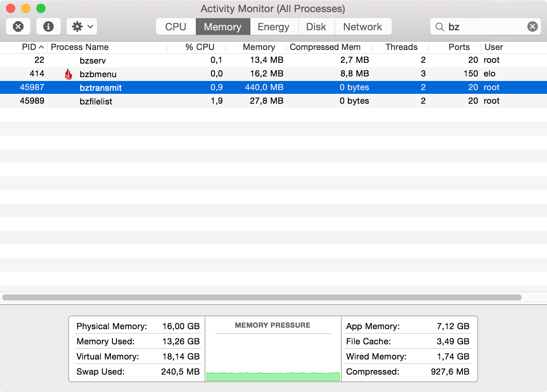The width and height of the screenshot is (547, 392).
Task: Select the Memory tab
Action: tap(223, 27)
